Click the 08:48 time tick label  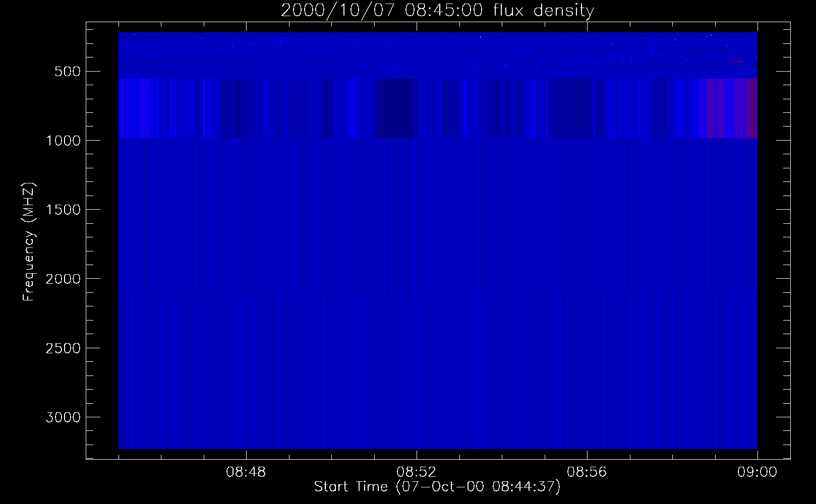tap(246, 472)
